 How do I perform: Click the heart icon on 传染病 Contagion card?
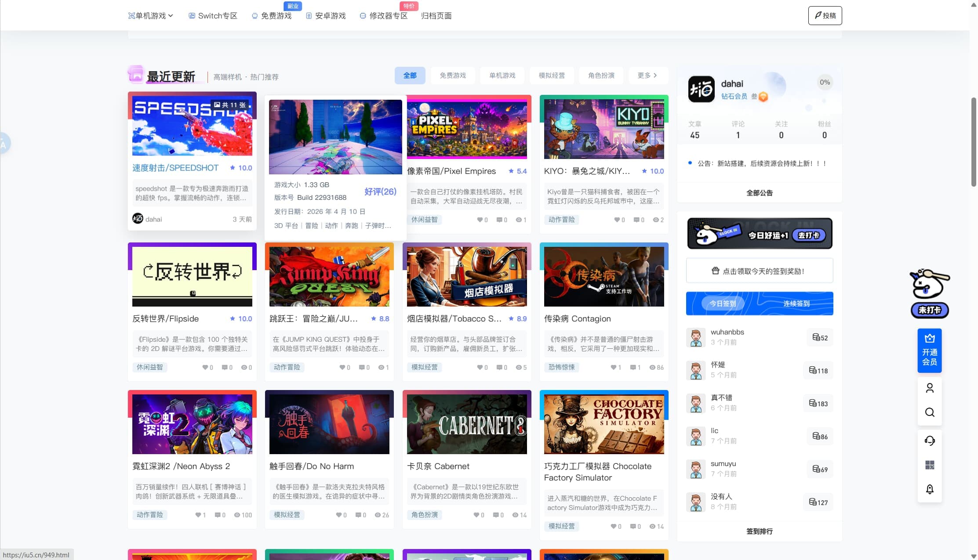[x=614, y=367]
